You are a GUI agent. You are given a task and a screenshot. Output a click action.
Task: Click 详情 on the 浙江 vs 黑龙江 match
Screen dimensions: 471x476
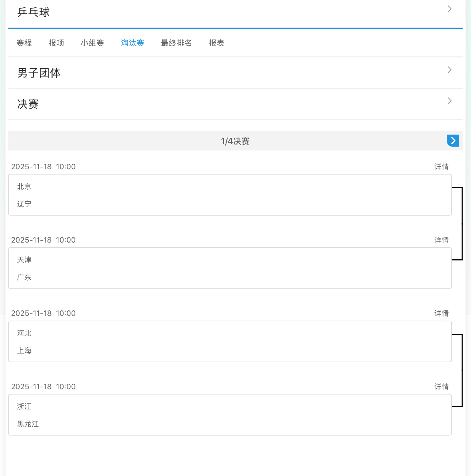(441, 387)
